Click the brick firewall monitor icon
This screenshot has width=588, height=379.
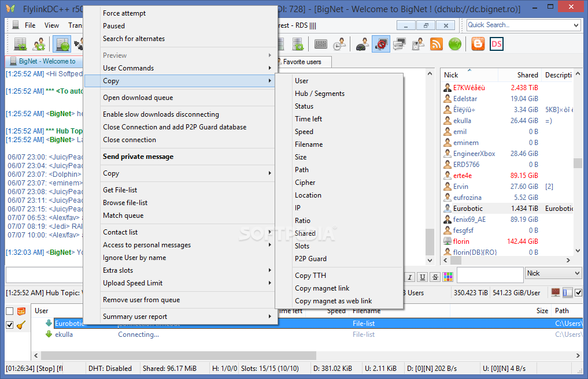pos(556,292)
